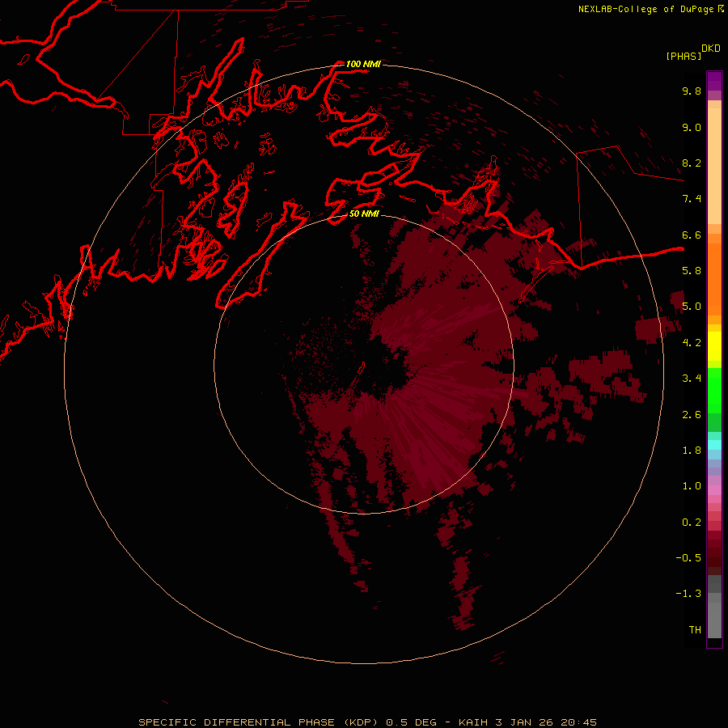Click the Specific Differential Phase caption text
The height and width of the screenshot is (728, 728).
click(368, 722)
